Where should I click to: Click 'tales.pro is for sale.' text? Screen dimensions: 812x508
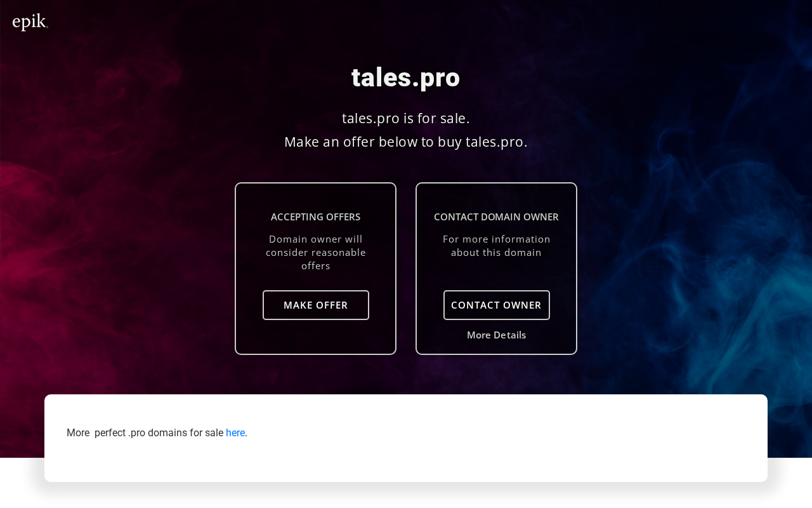pos(406,119)
